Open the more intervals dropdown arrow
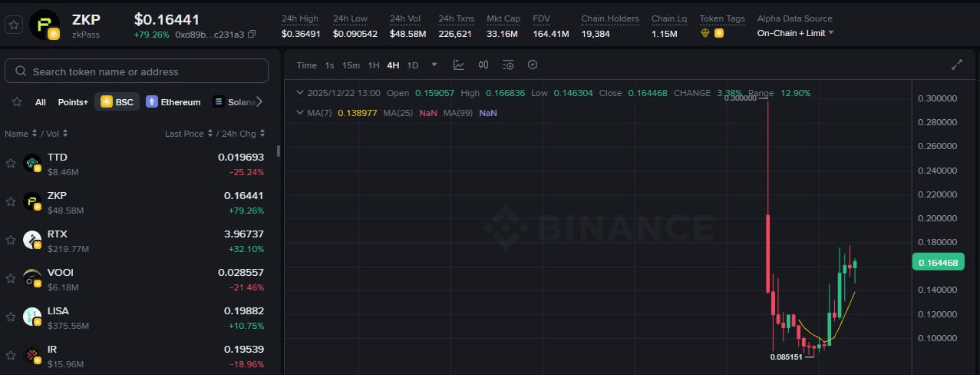The image size is (980, 375). (434, 65)
